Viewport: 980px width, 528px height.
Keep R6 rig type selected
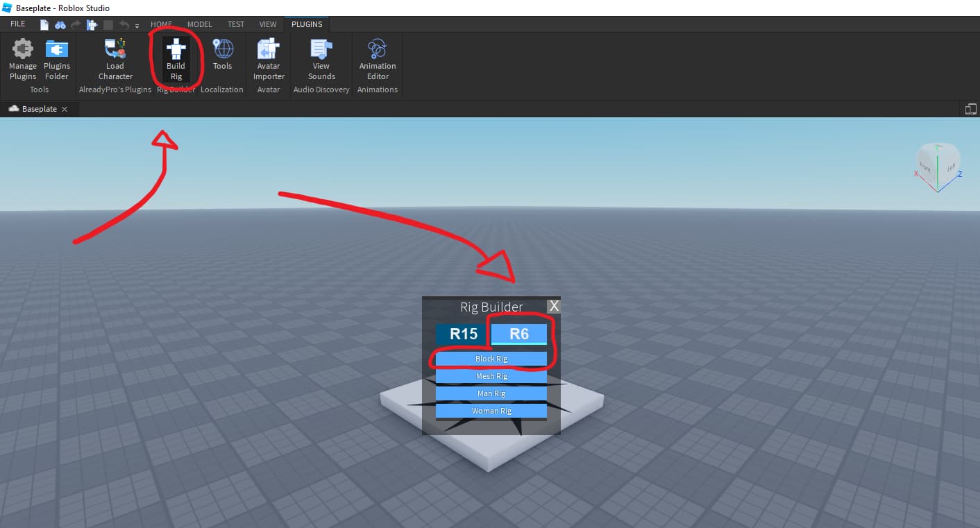(x=519, y=334)
